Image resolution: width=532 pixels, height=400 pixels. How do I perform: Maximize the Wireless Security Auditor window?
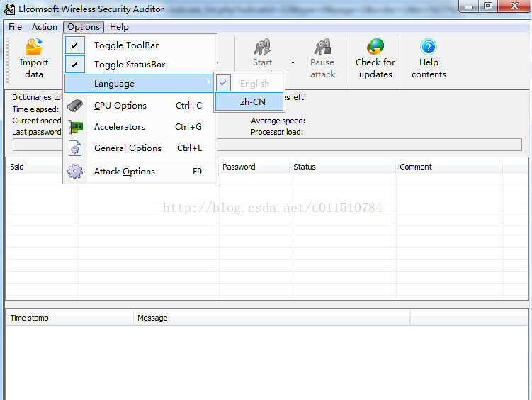tap(488, 6)
